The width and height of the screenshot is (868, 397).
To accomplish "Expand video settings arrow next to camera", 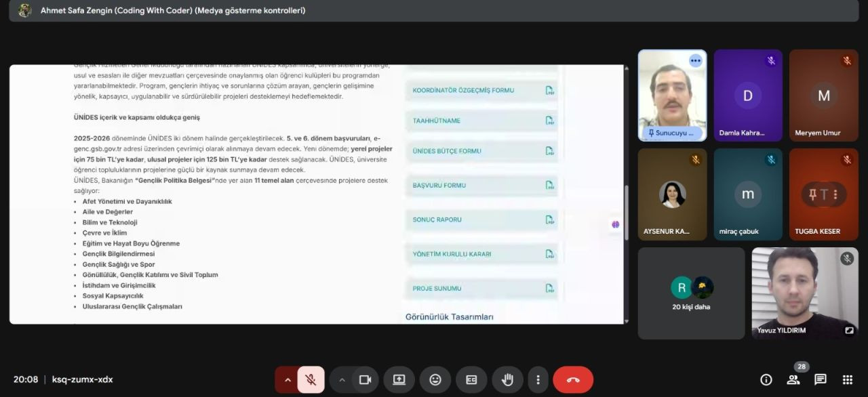I will pyautogui.click(x=342, y=380).
